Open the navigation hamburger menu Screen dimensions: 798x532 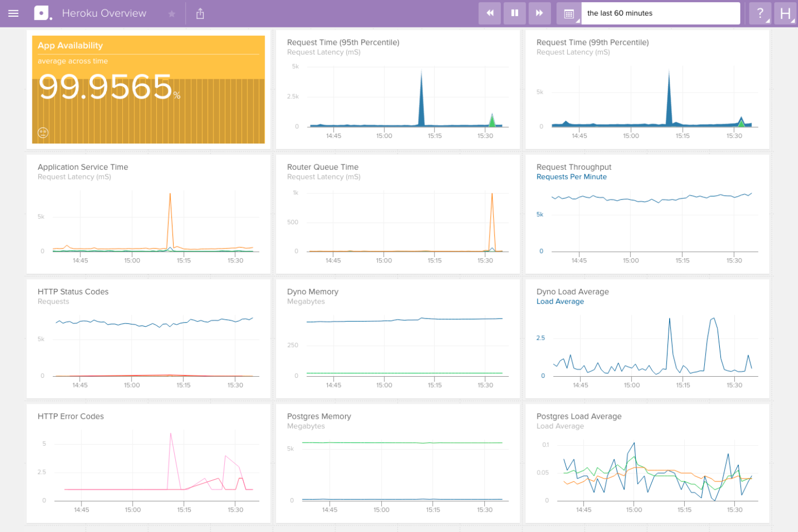13,13
